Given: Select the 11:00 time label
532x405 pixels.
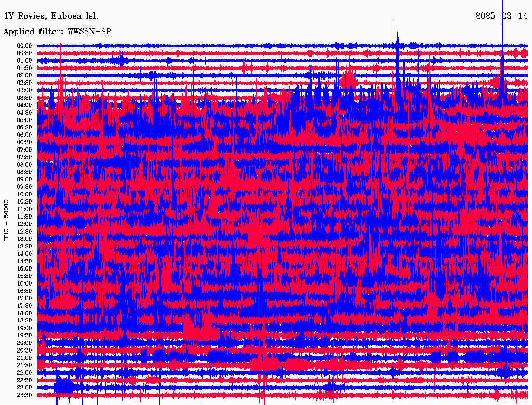Looking at the screenshot, I should point(24,209).
